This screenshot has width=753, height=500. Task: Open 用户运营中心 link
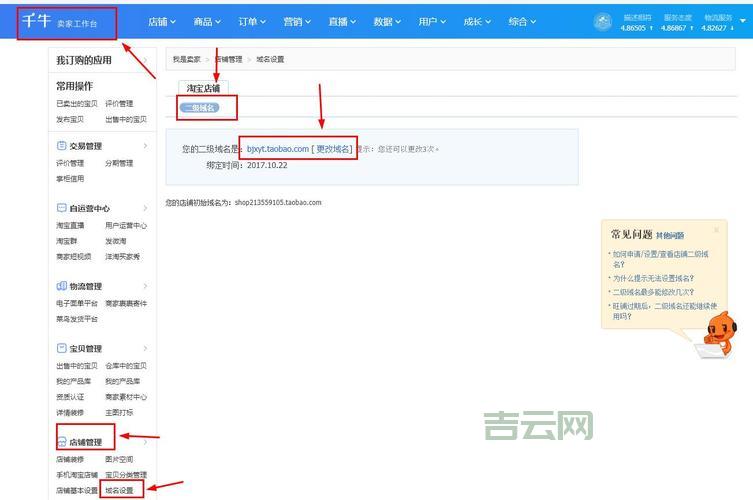126,225
